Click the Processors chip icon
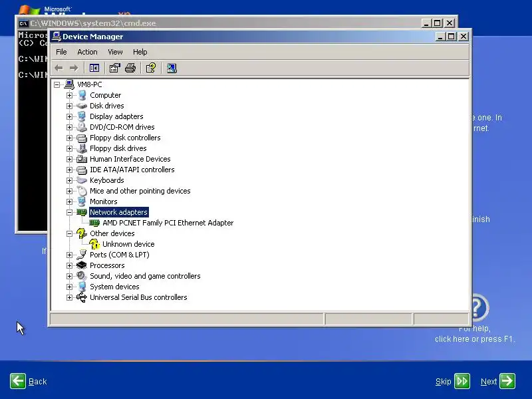The width and height of the screenshot is (532, 399). coord(82,265)
